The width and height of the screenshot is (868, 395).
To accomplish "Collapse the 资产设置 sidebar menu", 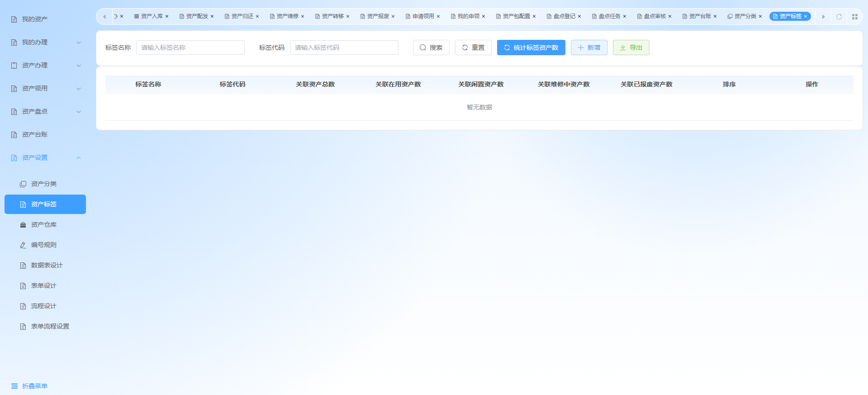I will click(x=45, y=157).
